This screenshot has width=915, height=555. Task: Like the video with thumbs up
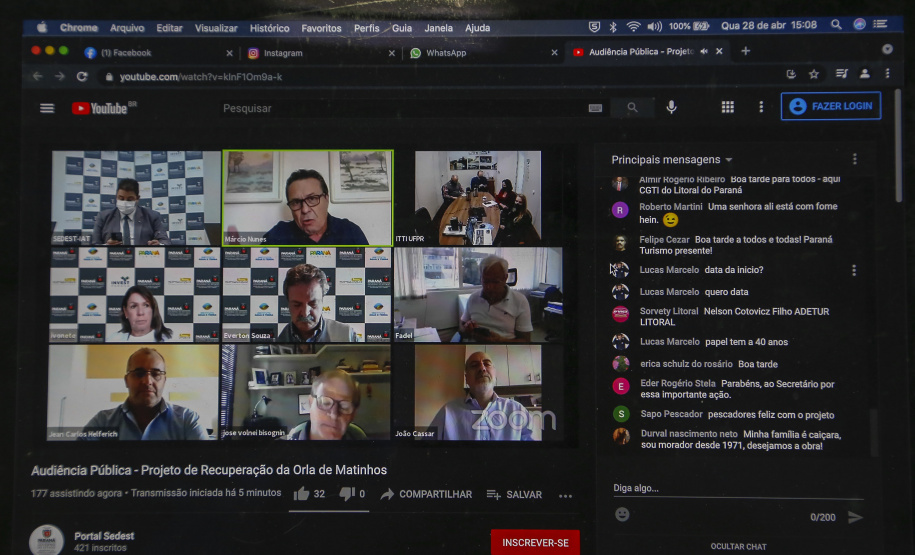302,494
